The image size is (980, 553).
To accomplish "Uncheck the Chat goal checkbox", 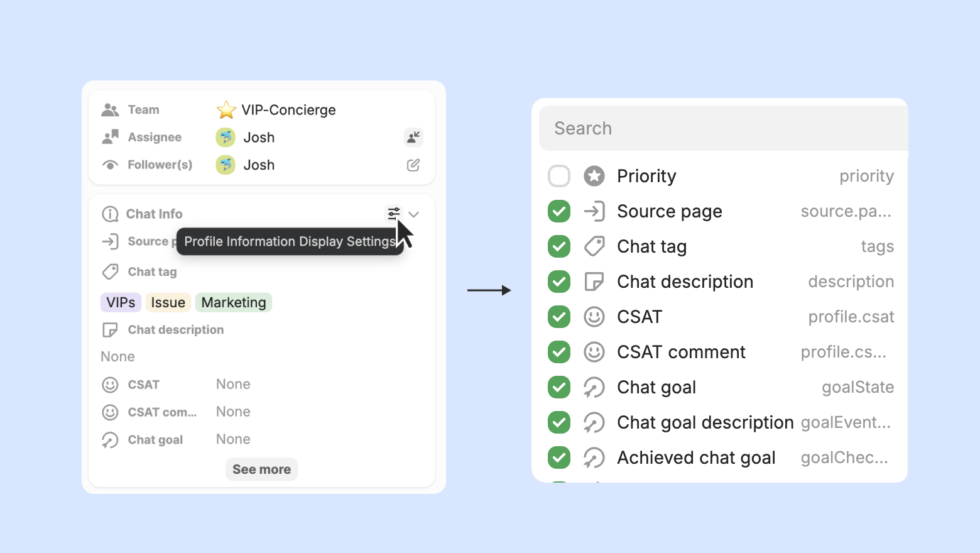I will [559, 387].
